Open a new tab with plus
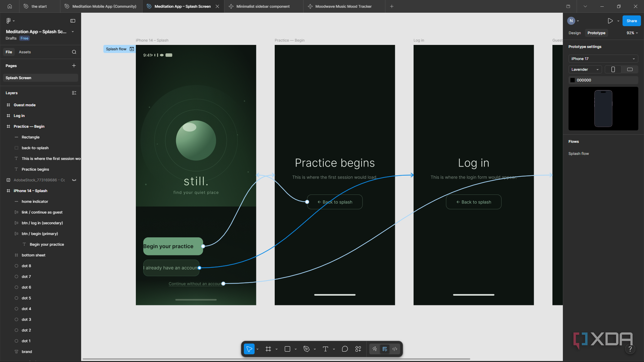 392,6
